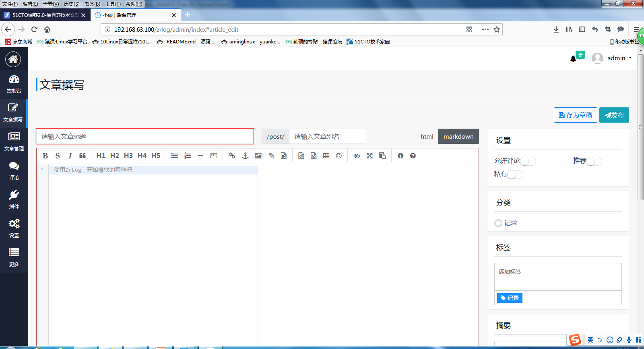Open a new browser tab

click(x=188, y=15)
